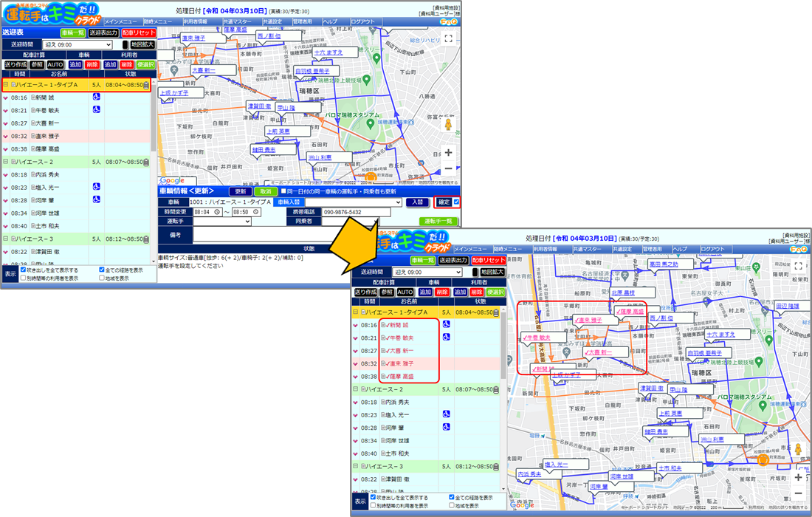The width and height of the screenshot is (812, 517).
Task: Click the vehicle icon on ハイエース－1 row in bottom-right window
Action: point(496,313)
